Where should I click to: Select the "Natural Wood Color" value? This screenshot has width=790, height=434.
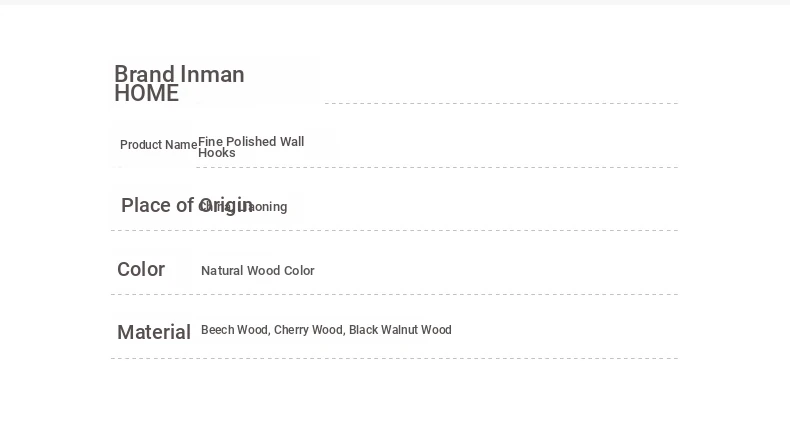pyautogui.click(x=258, y=271)
